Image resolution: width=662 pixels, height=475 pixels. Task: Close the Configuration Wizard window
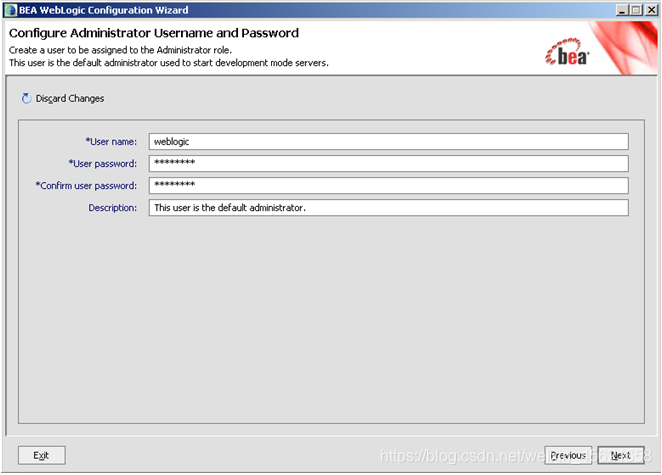[x=651, y=10]
